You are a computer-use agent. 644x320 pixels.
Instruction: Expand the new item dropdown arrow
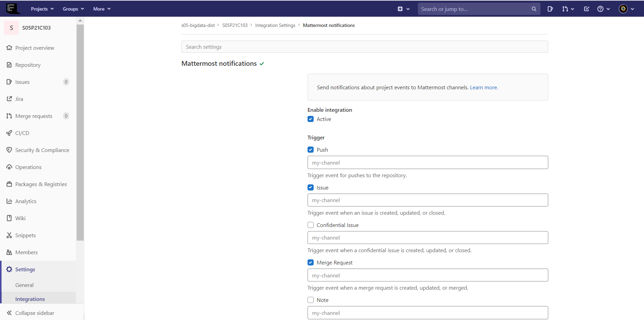pyautogui.click(x=408, y=9)
